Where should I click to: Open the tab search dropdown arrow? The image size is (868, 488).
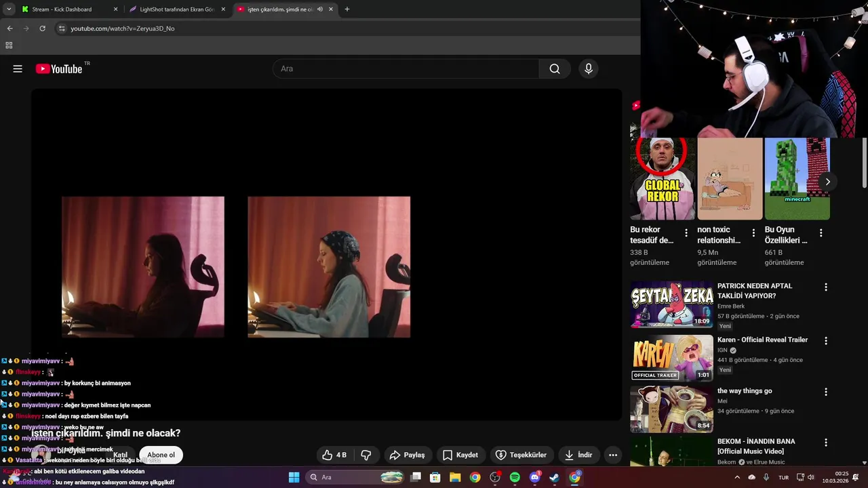coord(9,9)
